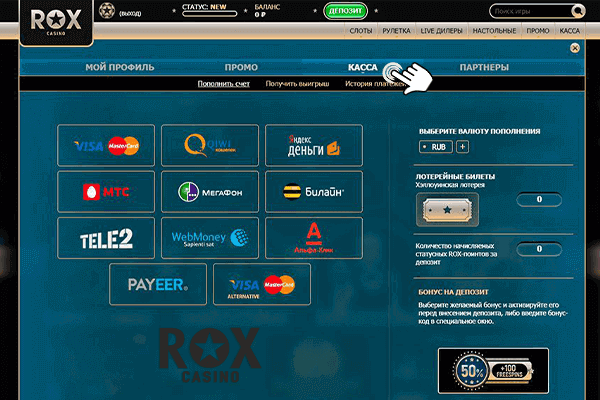Switch to My Profile tab
The width and height of the screenshot is (600, 400).
coord(120,67)
